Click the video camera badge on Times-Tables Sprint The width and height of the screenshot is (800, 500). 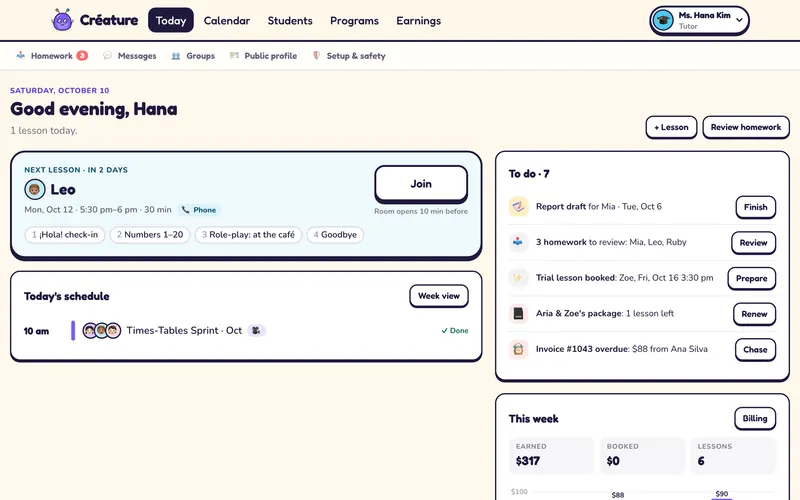[256, 331]
